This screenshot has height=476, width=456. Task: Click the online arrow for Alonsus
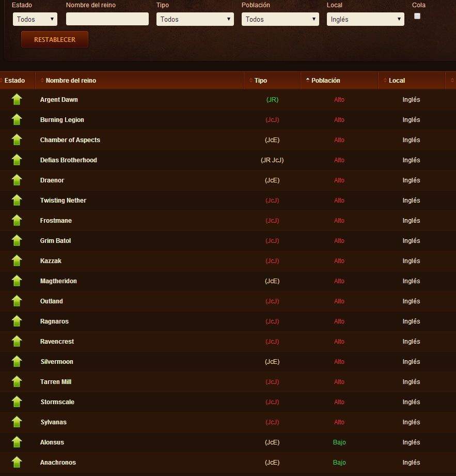(17, 442)
